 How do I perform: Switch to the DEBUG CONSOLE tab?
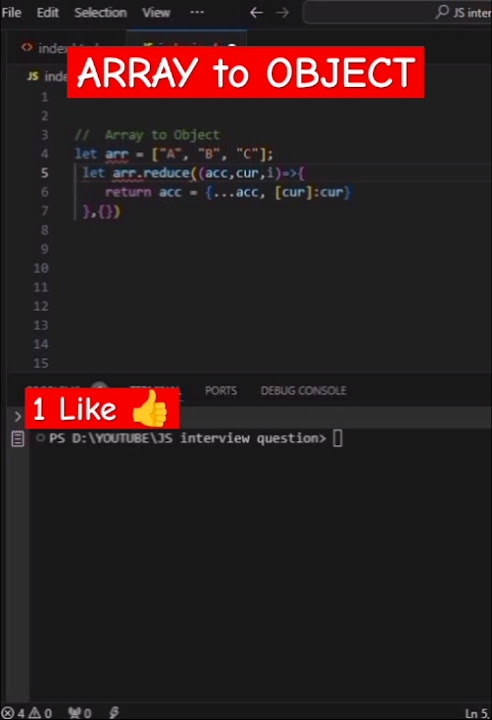(303, 390)
